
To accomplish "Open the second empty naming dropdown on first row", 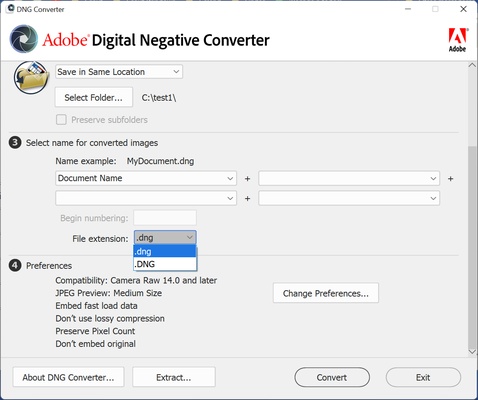I will [349, 178].
